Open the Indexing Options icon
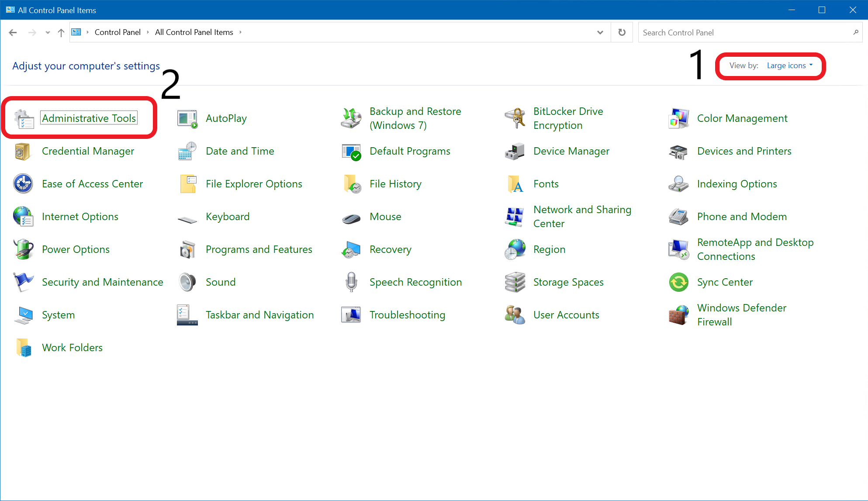Screen dimensions: 868x501 click(679, 184)
